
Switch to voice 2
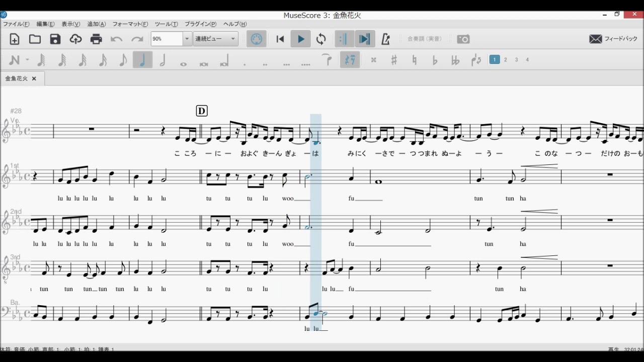pyautogui.click(x=506, y=60)
